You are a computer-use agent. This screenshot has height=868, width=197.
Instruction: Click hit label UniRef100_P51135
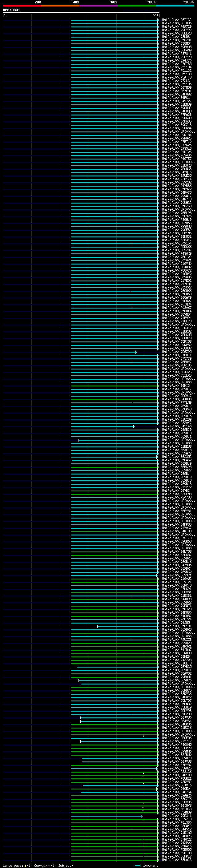[x=177, y=84]
